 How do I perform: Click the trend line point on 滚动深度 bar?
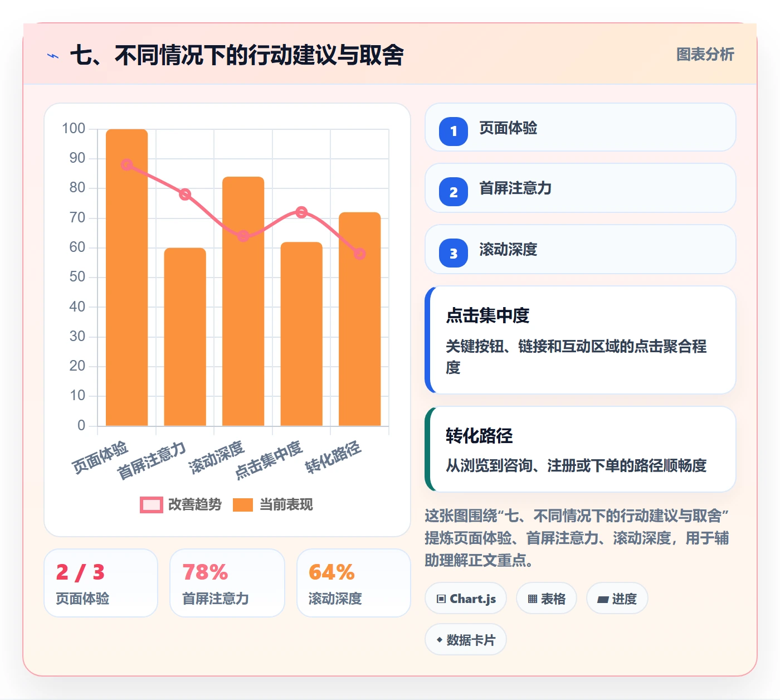point(243,236)
